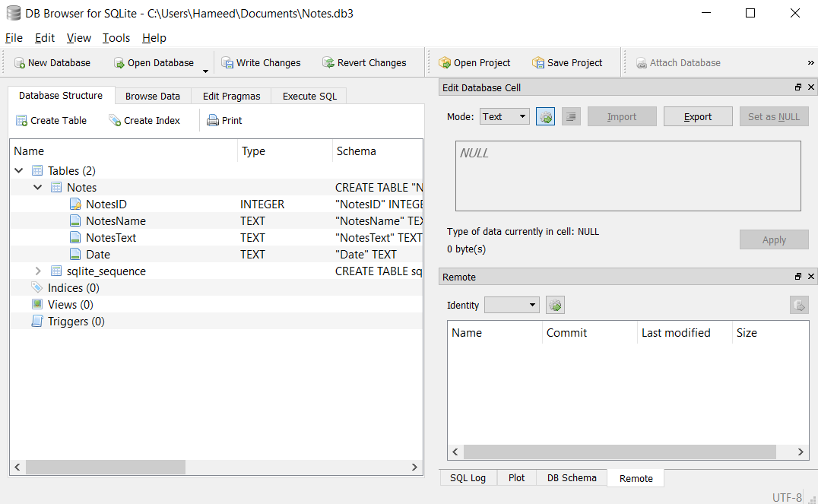This screenshot has height=504, width=818.
Task: Collapse the Notes table node
Action: coord(37,187)
